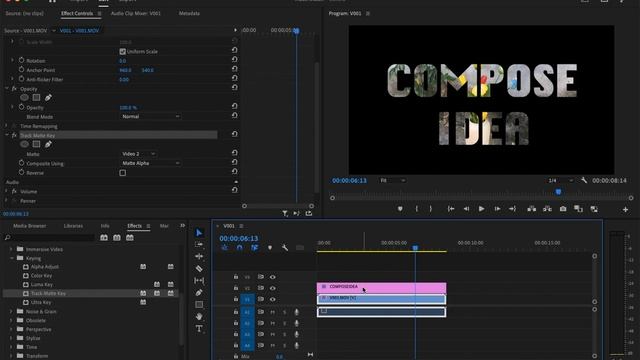
Task: Select the Pen tool in the tools panel
Action: point(199,292)
